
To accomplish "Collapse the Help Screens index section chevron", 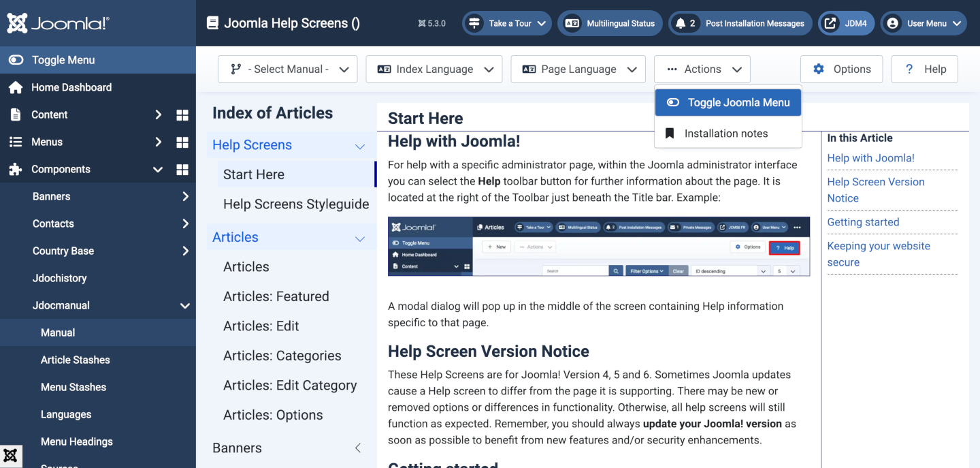I will click(x=360, y=146).
